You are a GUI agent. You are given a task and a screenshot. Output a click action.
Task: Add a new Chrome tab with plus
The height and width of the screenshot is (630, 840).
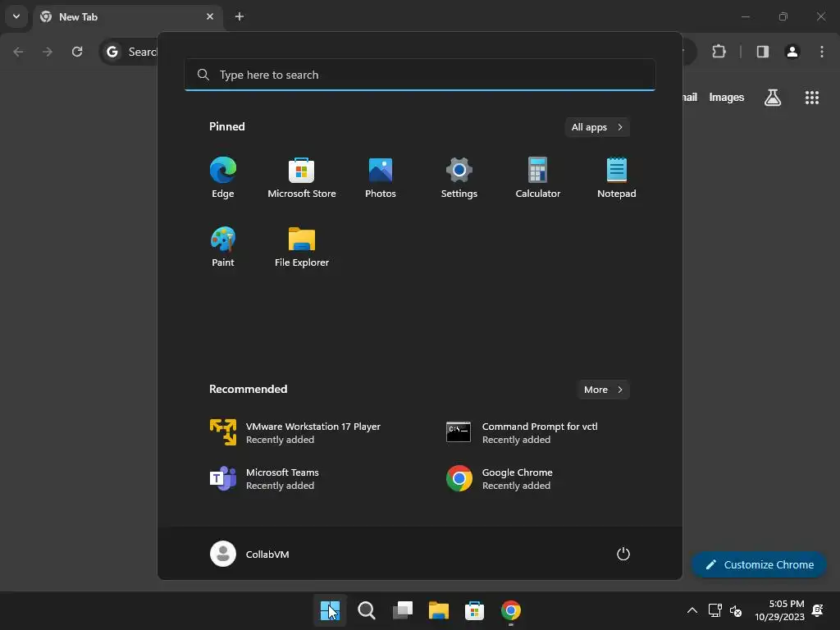click(x=240, y=16)
